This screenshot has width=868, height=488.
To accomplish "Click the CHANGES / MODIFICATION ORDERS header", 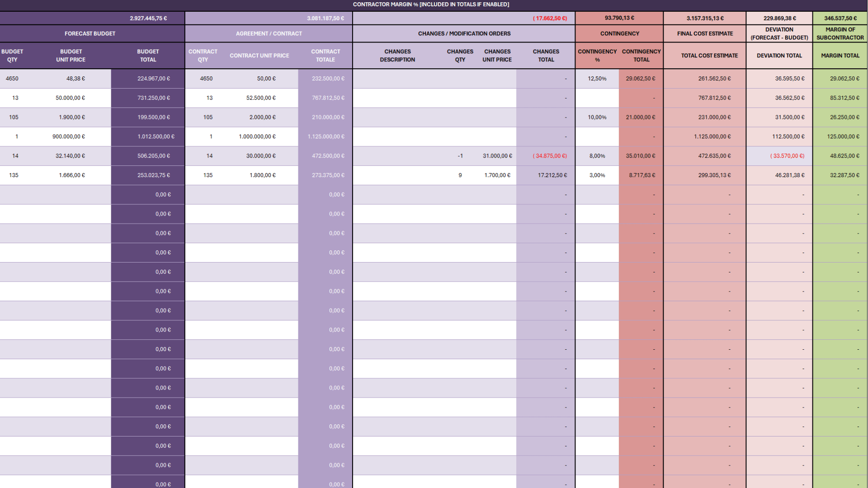I will 463,33.
